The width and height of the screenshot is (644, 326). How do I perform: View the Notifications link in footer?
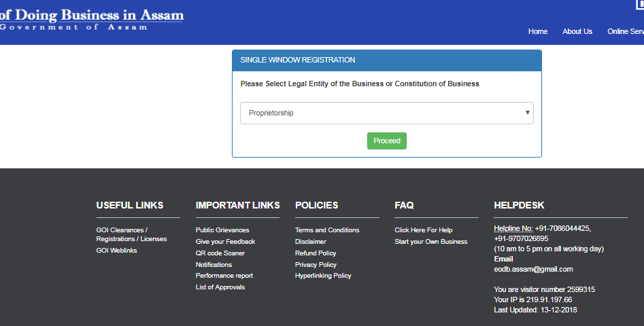click(214, 265)
